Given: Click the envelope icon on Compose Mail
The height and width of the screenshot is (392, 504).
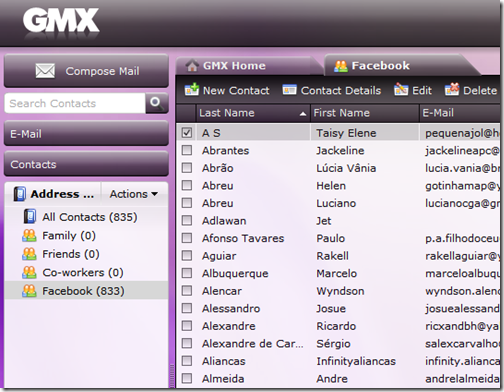Looking at the screenshot, I should pyautogui.click(x=45, y=71).
